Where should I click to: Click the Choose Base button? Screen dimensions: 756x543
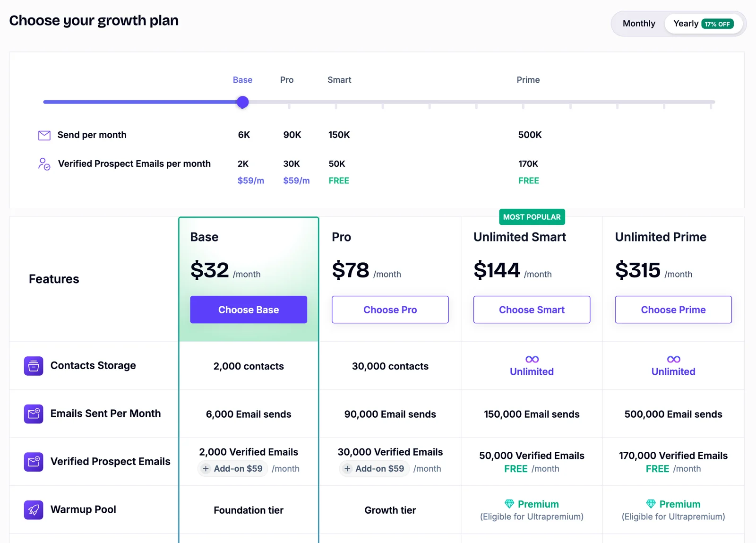(x=249, y=310)
